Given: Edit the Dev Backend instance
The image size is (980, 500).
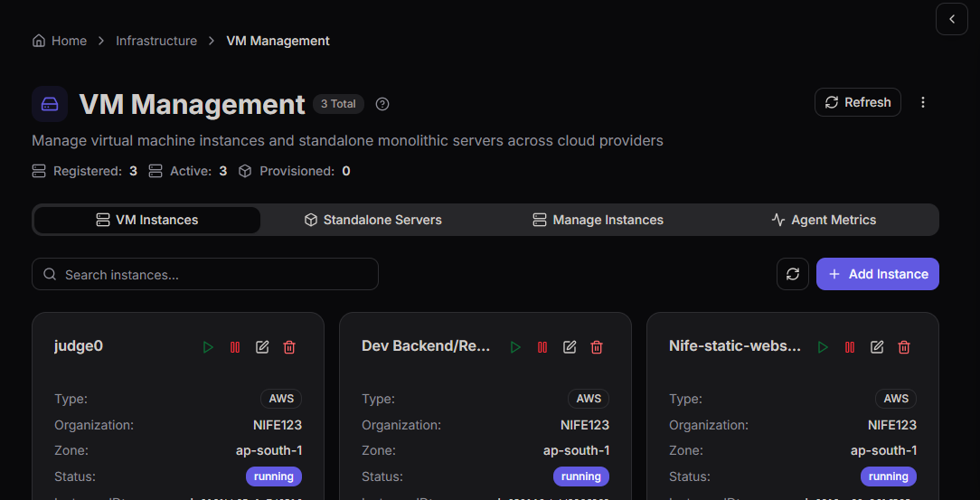Looking at the screenshot, I should click(570, 347).
